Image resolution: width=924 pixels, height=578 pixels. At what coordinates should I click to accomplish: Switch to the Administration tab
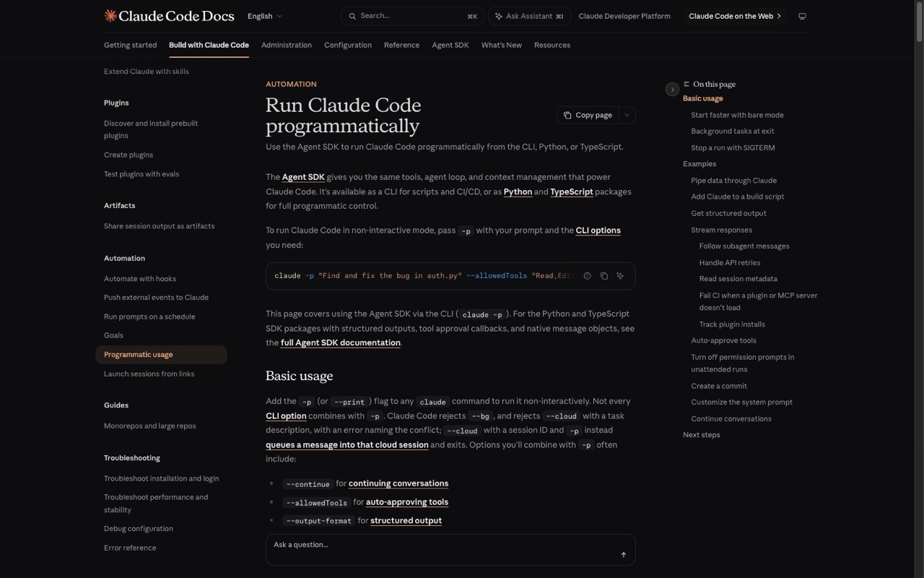[x=287, y=45]
